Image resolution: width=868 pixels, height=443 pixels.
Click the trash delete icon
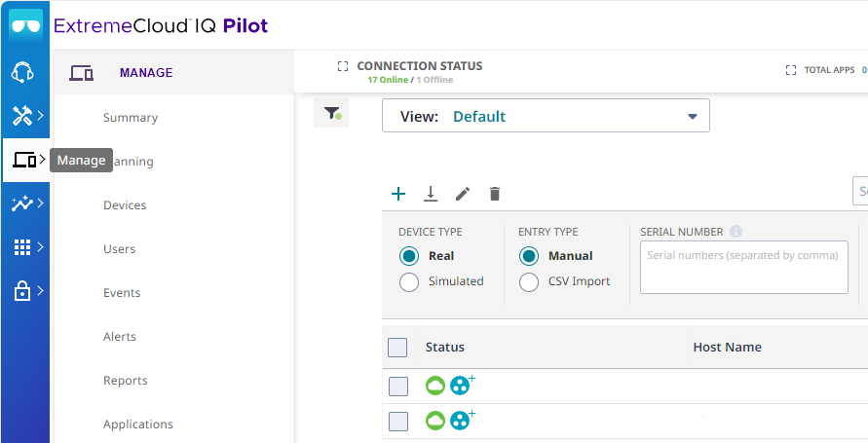point(495,194)
